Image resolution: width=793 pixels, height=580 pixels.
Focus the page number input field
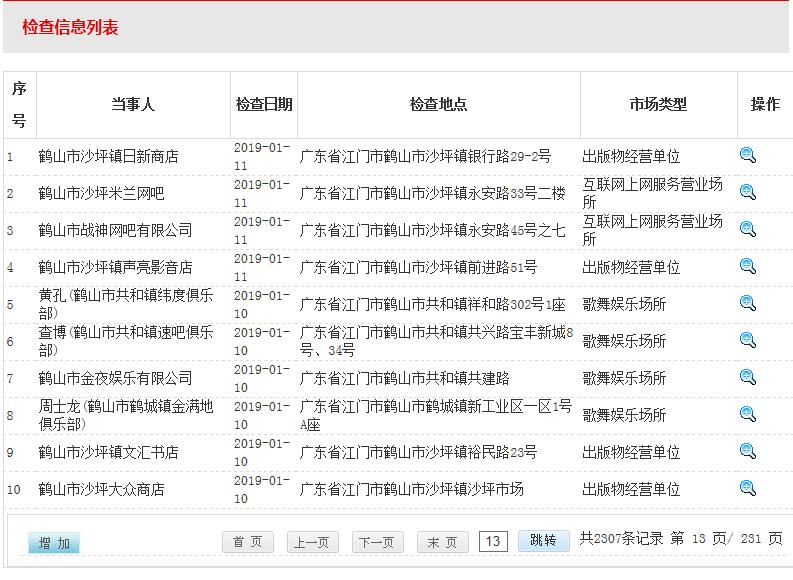[493, 542]
